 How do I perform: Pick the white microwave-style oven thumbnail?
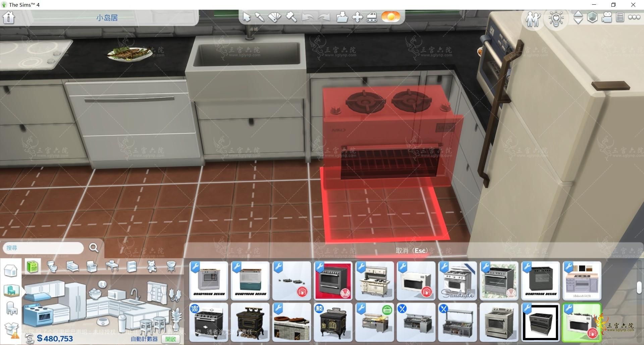(416, 281)
